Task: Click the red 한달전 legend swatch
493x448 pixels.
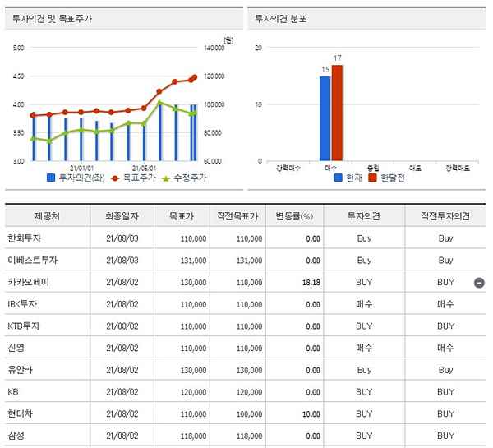Action: (x=372, y=178)
